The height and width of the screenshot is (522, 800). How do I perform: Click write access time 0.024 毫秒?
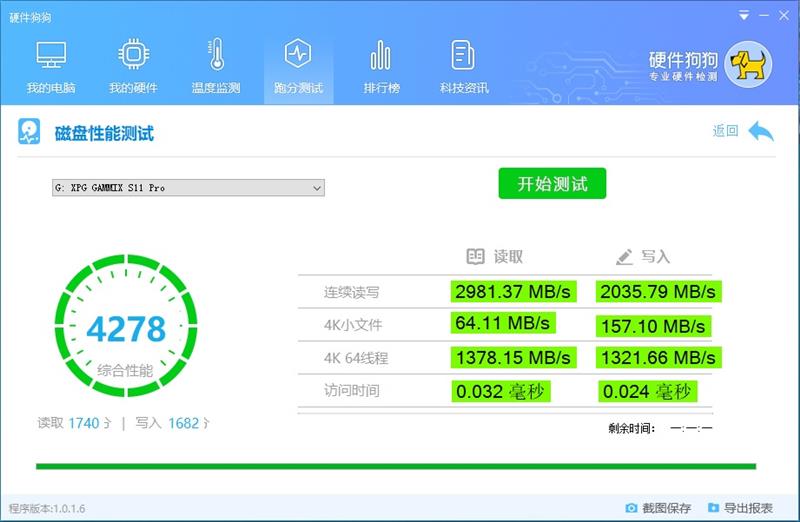click(647, 391)
